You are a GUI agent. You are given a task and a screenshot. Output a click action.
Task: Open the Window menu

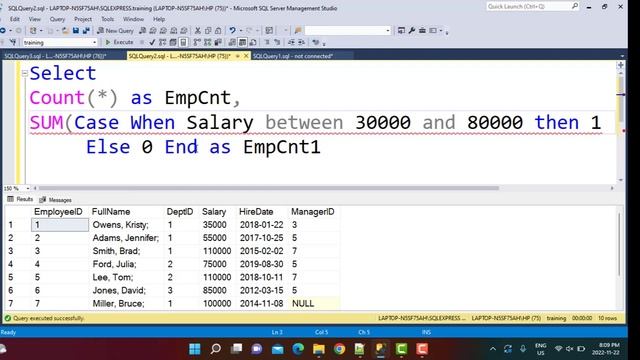pyautogui.click(x=133, y=19)
